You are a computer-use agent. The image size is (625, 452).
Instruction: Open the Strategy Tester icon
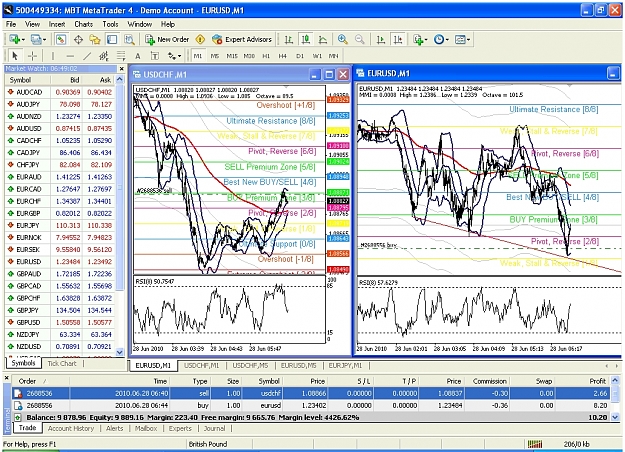[x=129, y=39]
